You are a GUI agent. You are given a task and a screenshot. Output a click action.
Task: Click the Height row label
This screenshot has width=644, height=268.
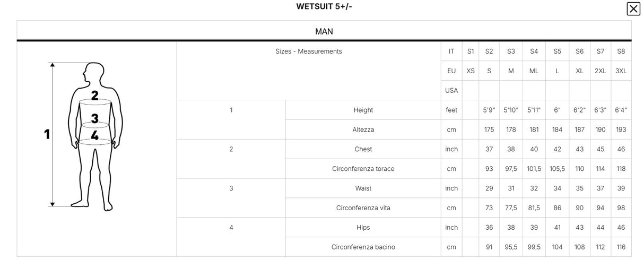[x=363, y=110]
